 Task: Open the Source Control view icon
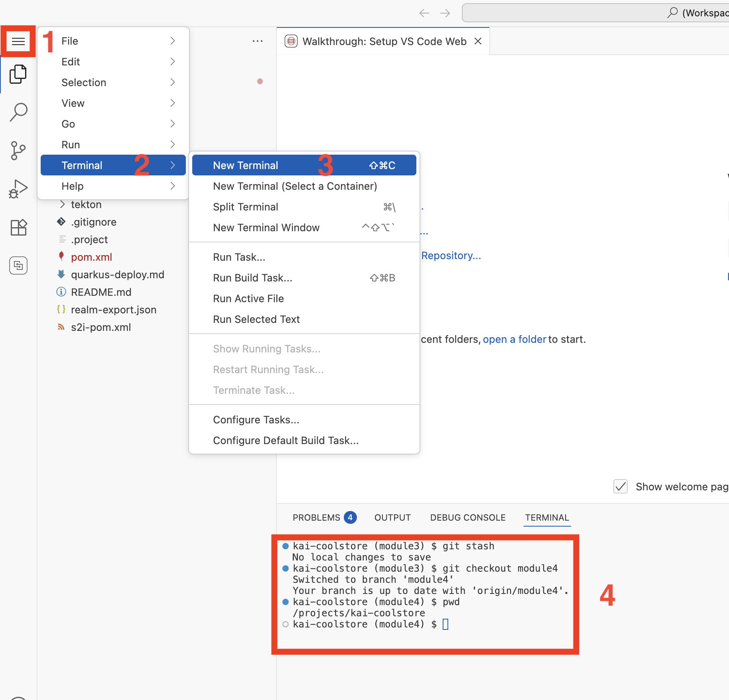point(18,151)
